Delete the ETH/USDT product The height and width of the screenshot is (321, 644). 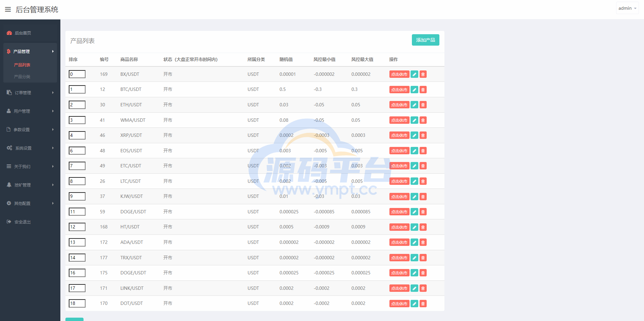tap(423, 105)
